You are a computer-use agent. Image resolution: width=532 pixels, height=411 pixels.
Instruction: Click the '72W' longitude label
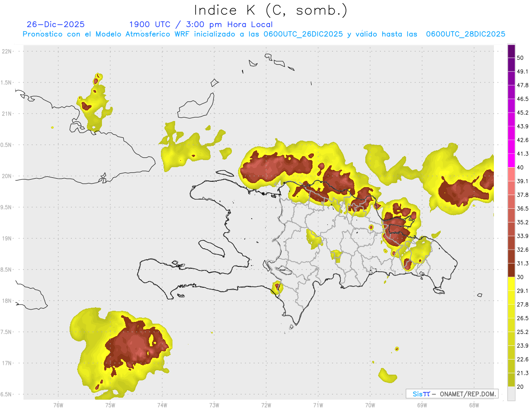click(x=266, y=405)
